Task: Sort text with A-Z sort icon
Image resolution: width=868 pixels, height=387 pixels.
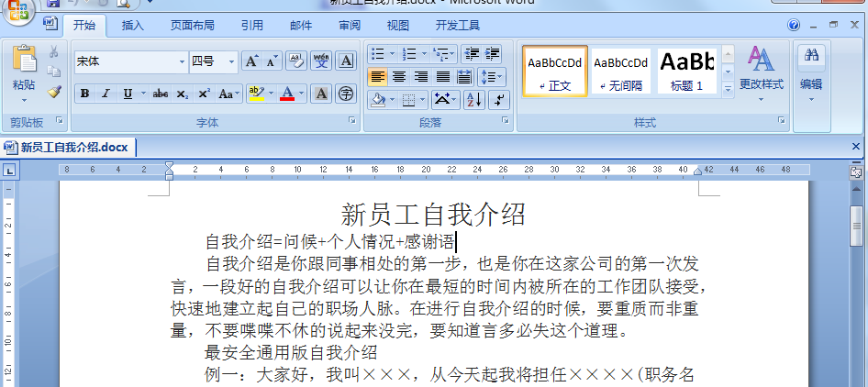Action: (x=474, y=100)
